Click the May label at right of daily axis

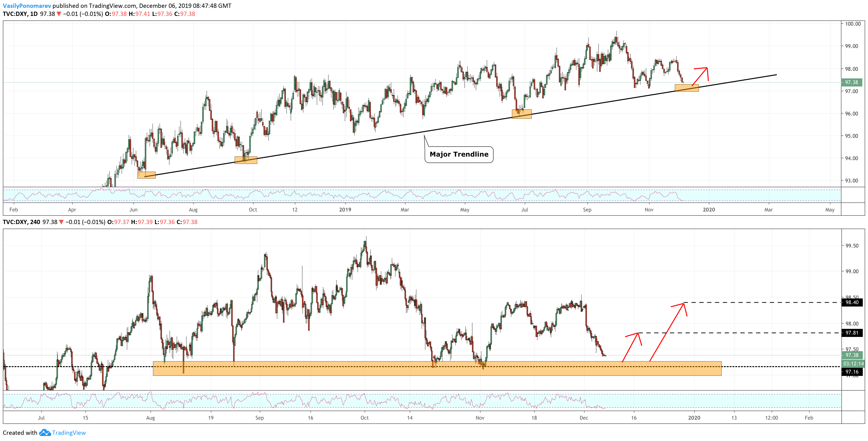pyautogui.click(x=830, y=210)
